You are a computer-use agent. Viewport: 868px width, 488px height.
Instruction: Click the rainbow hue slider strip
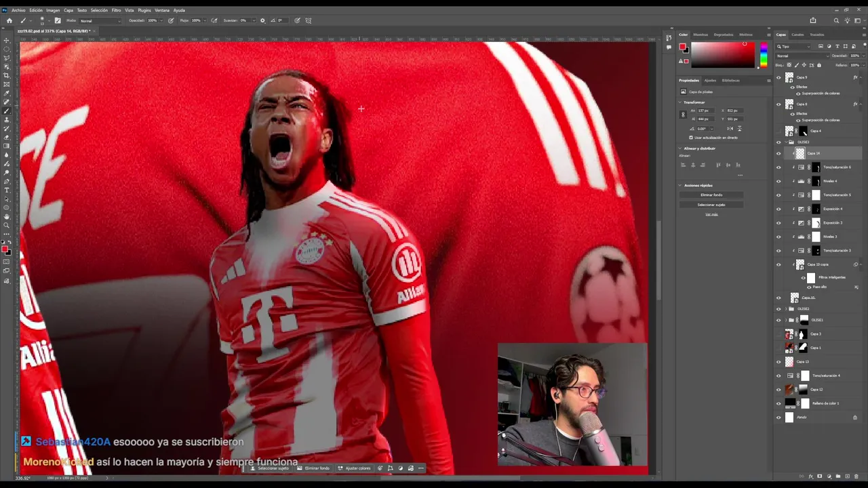coord(764,55)
